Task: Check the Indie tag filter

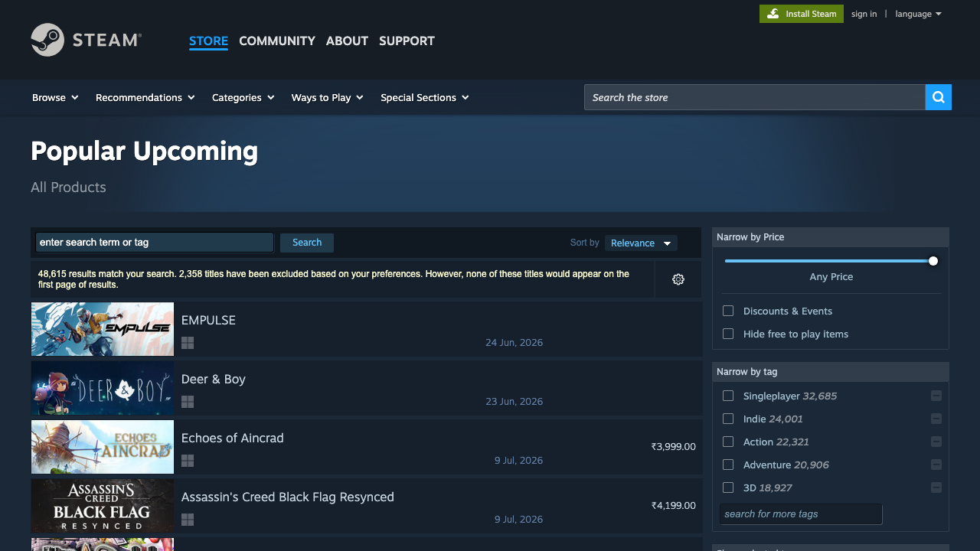Action: click(x=728, y=419)
